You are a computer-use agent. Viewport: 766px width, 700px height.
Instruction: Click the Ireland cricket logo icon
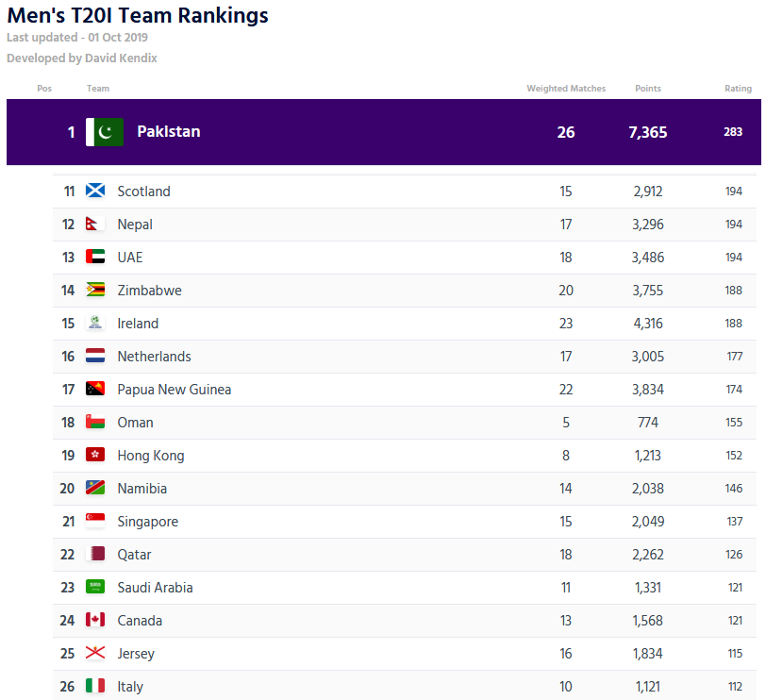coord(95,323)
